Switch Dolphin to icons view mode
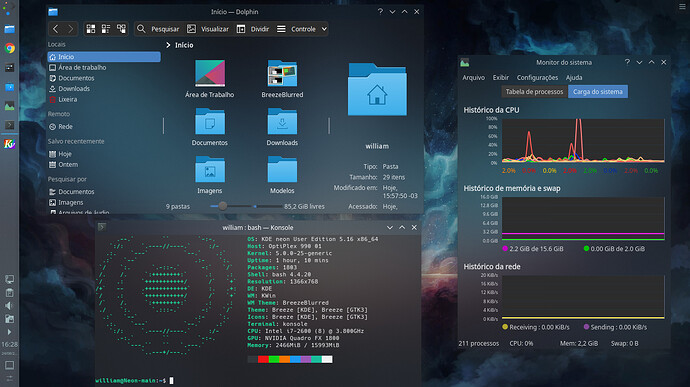 pyautogui.click(x=91, y=29)
